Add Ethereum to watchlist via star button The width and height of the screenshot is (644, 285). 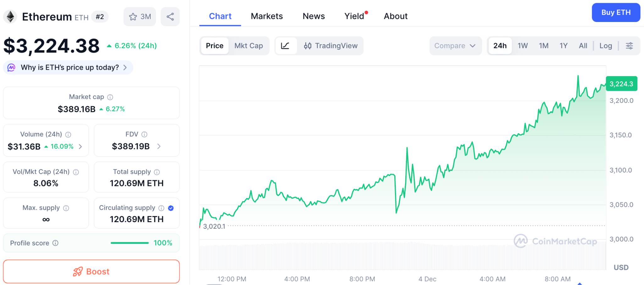(140, 17)
